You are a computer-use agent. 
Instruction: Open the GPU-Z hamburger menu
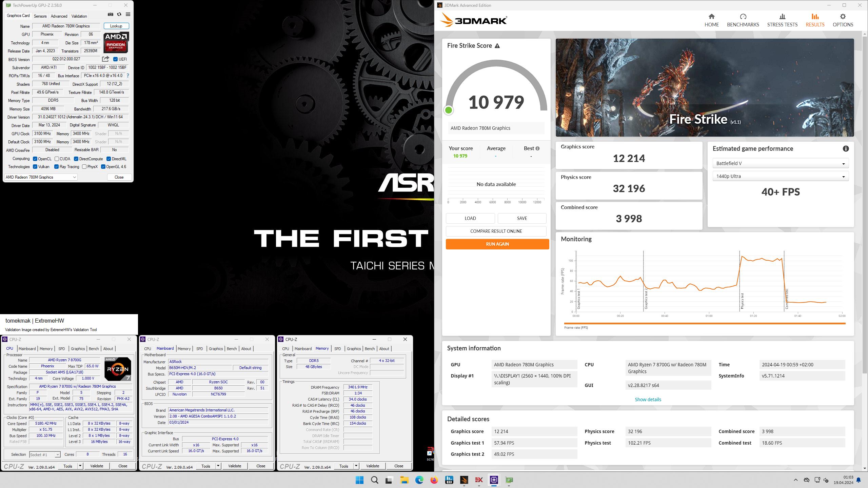[128, 14]
